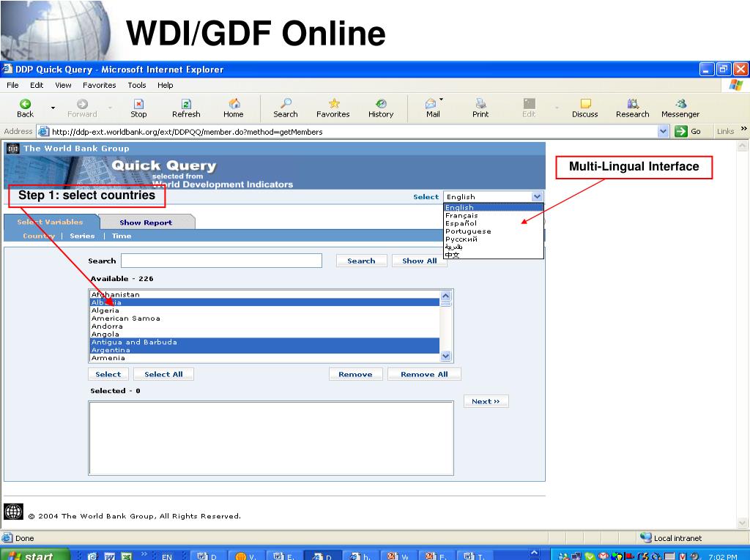Choose Español in the language list
Screen dimensions: 750x560
click(x=494, y=223)
